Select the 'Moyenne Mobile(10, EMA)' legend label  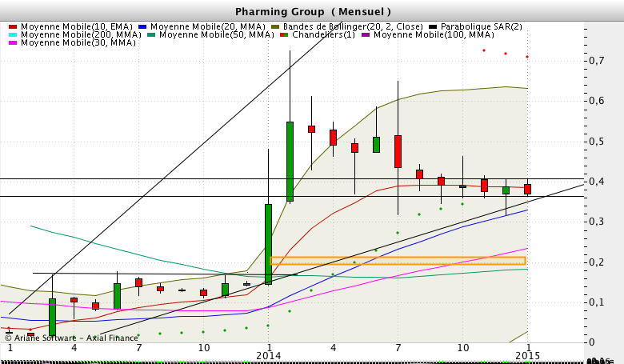[77, 26]
